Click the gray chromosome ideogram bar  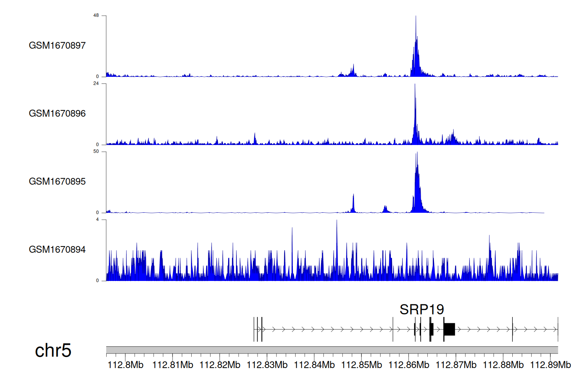pyautogui.click(x=332, y=350)
